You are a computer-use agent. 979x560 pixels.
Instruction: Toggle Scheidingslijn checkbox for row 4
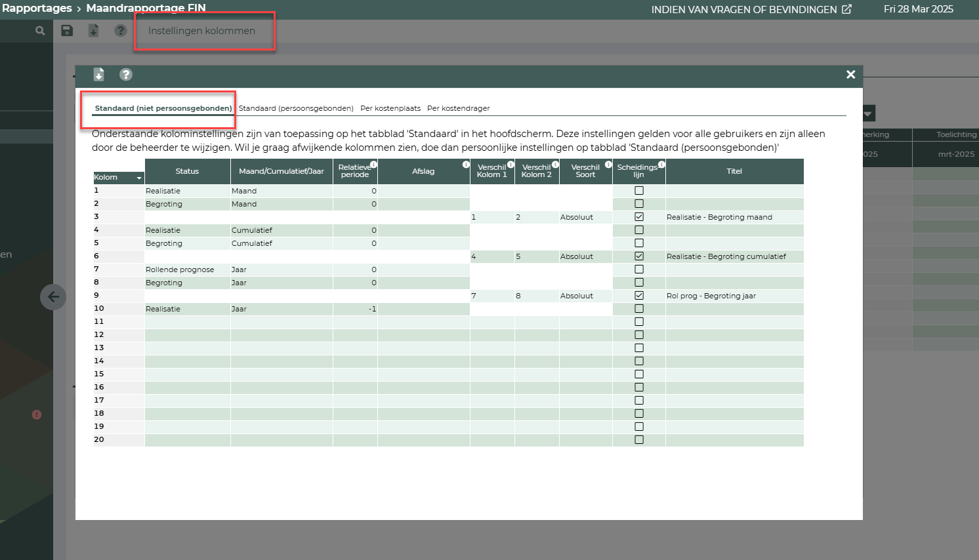click(639, 230)
